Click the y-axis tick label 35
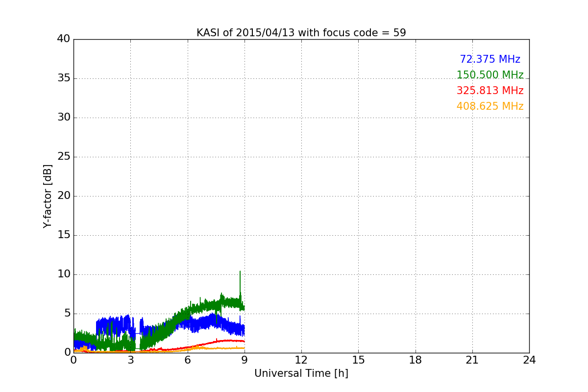 [64, 78]
